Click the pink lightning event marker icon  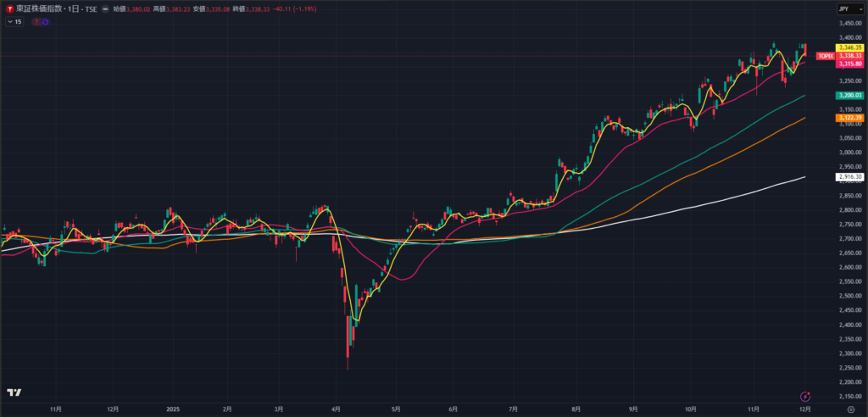tap(806, 396)
